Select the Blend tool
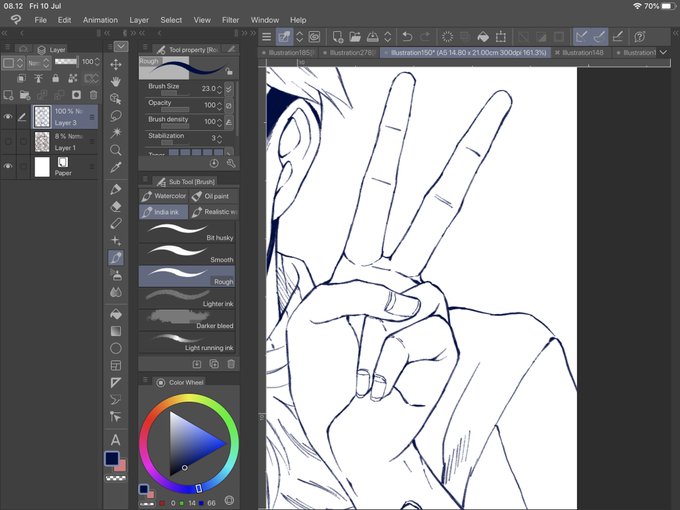The image size is (680, 510). pyautogui.click(x=116, y=292)
